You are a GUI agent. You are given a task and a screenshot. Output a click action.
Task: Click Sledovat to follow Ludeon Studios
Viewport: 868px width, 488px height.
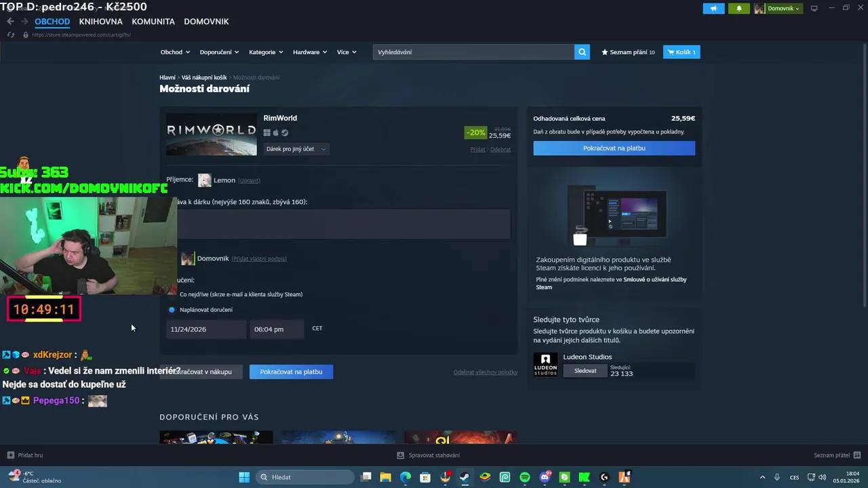click(x=585, y=371)
